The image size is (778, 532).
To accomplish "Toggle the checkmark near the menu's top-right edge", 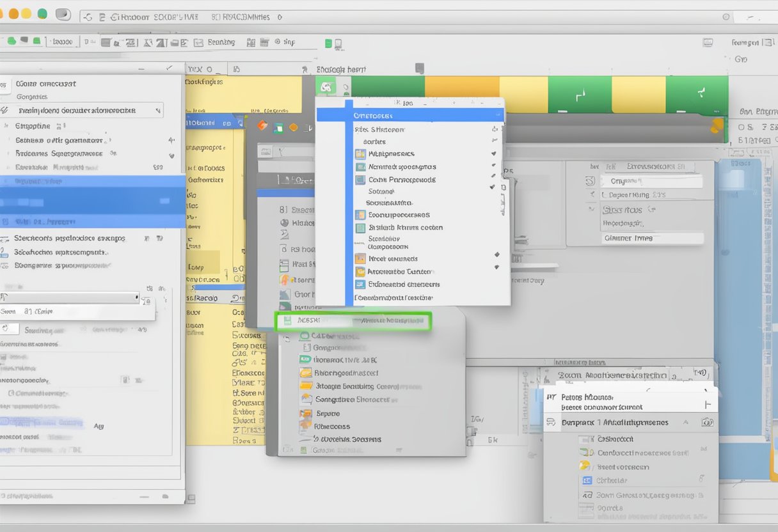I will coord(494,129).
